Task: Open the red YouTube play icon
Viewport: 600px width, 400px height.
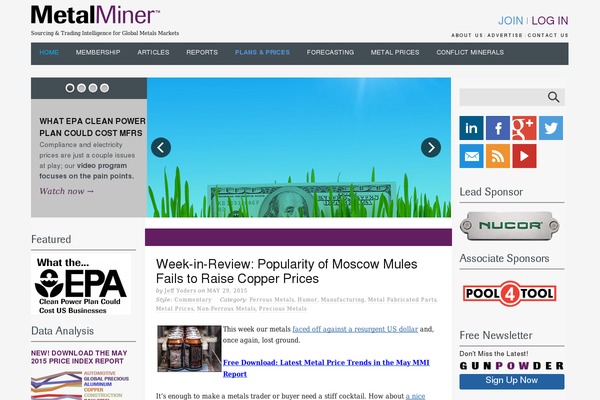Action: pyautogui.click(x=524, y=156)
